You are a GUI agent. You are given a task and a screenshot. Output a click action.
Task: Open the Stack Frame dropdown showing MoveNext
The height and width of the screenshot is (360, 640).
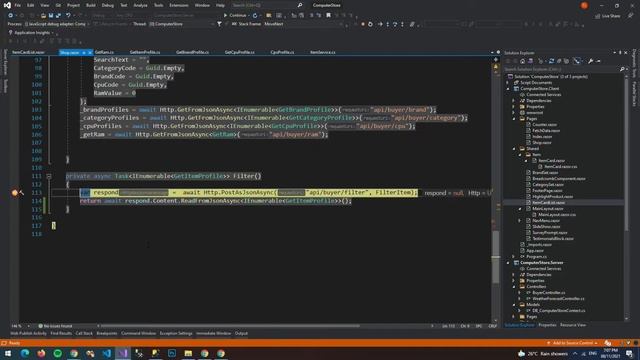pyautogui.click(x=304, y=24)
